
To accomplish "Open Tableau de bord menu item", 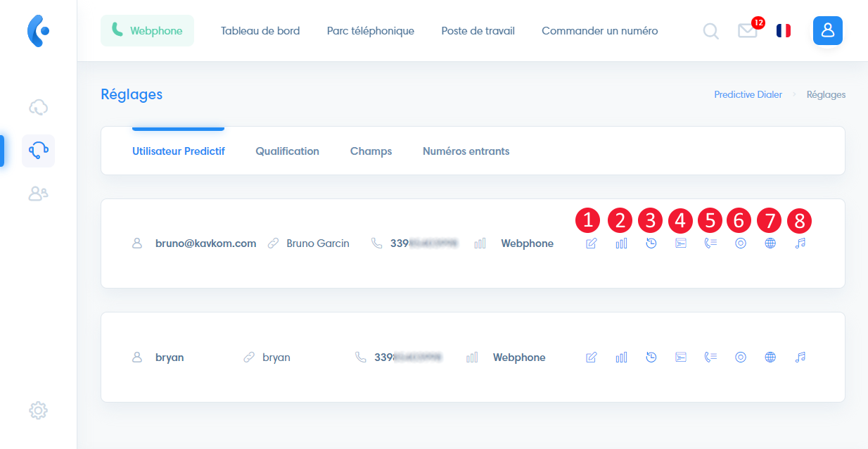I will [x=260, y=31].
